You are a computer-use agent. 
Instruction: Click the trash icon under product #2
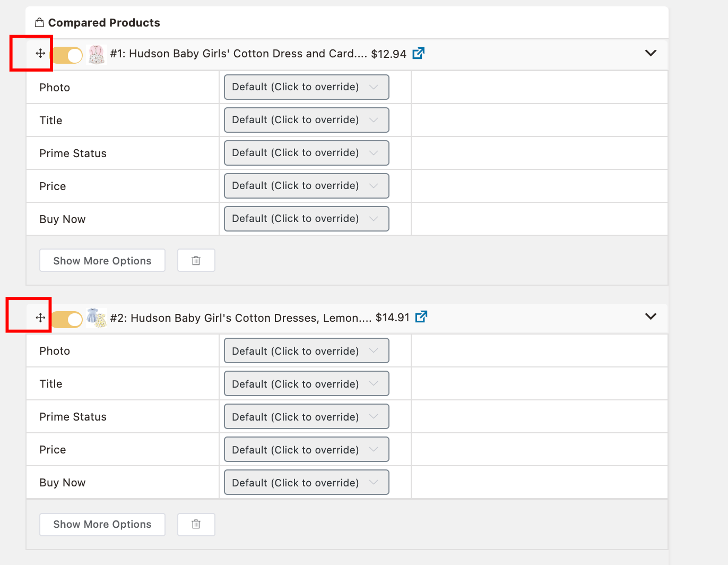[x=196, y=524]
